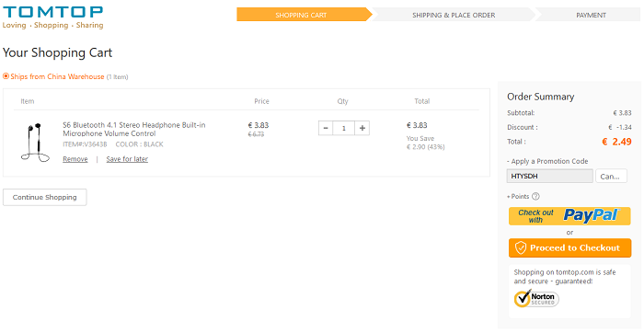
Task: Click the Your Shopping Cart heading
Action: point(57,52)
